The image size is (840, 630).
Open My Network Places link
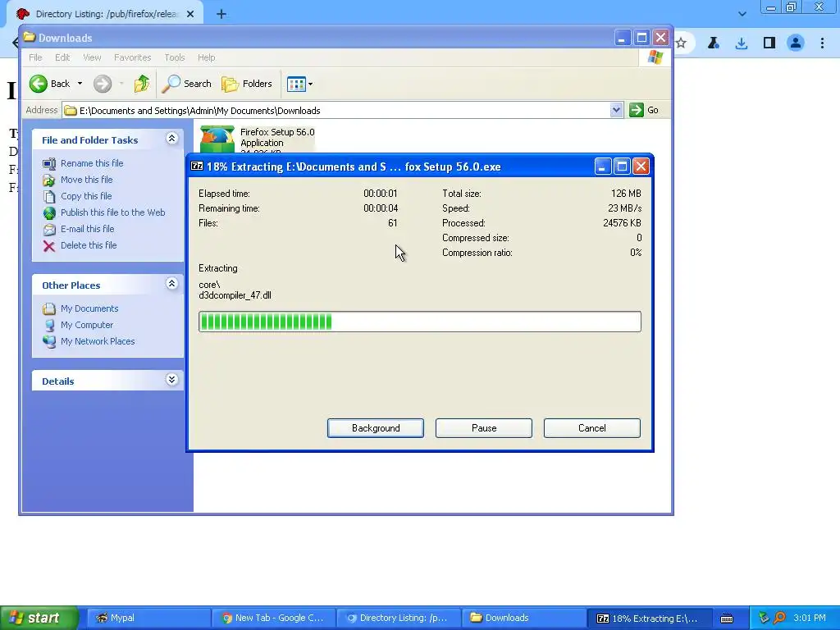pyautogui.click(x=98, y=341)
